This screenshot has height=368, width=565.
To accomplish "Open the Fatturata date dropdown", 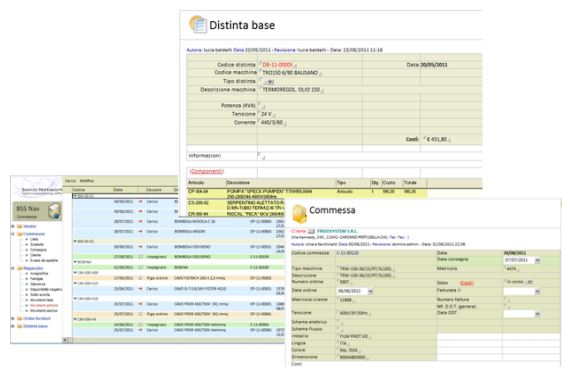I will coord(538,291).
